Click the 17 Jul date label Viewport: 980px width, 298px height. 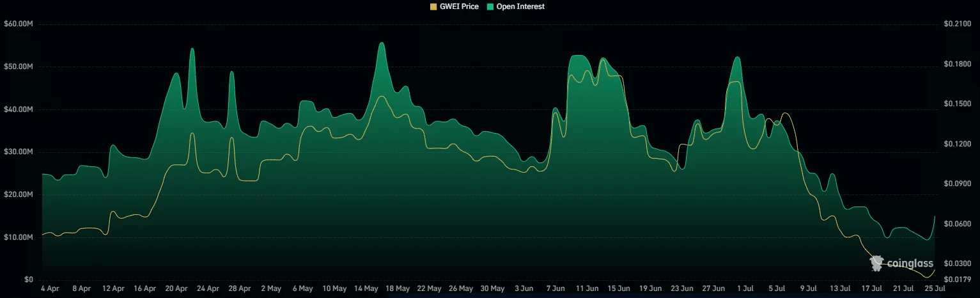tap(873, 289)
